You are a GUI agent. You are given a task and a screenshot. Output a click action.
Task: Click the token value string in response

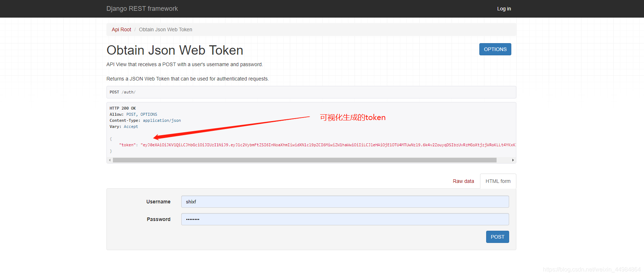click(x=328, y=145)
